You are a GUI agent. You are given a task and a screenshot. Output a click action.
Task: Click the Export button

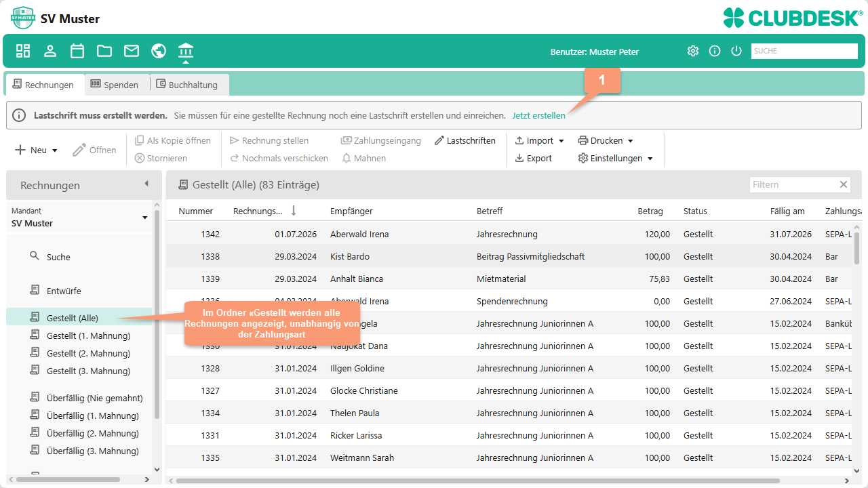533,158
